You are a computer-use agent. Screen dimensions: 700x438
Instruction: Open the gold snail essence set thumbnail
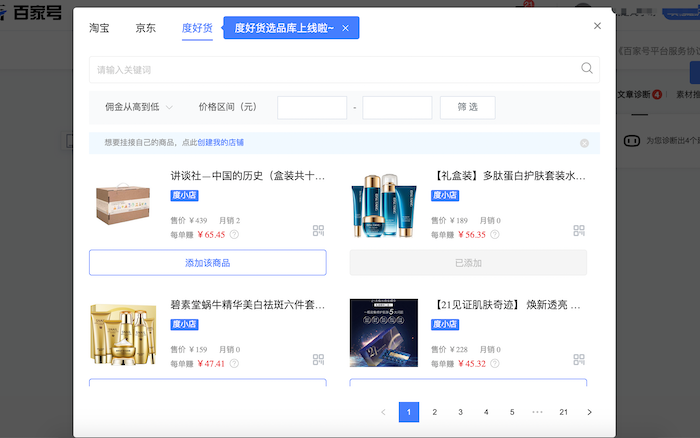click(x=123, y=334)
